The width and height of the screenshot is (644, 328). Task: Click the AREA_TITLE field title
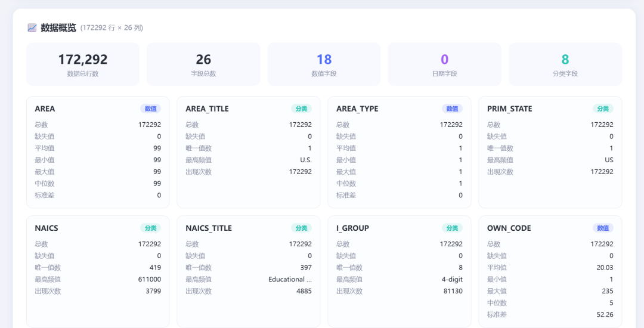click(208, 109)
